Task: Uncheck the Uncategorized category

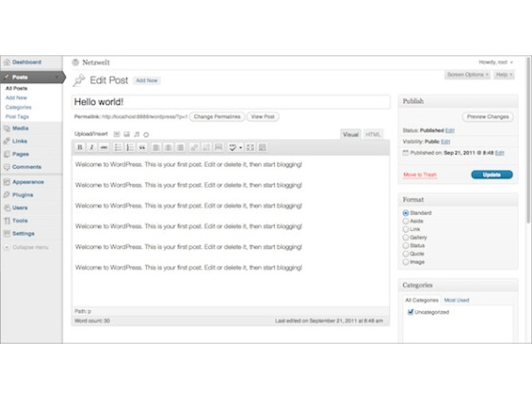Action: 411,312
